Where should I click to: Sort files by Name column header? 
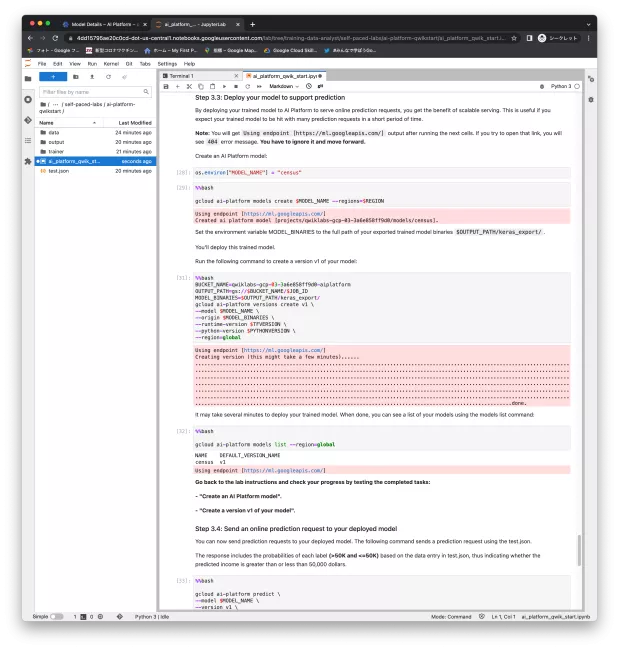[x=68, y=123]
